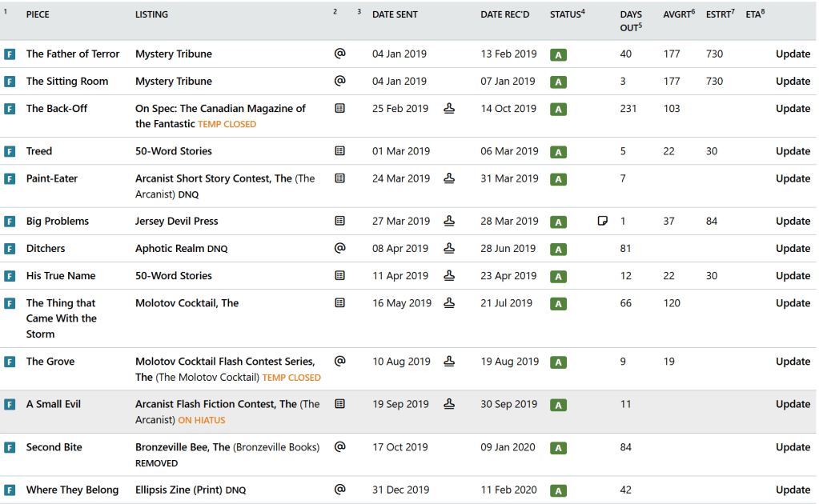
Task: Open the Aphotic Realm market listing
Action: pyautogui.click(x=169, y=248)
